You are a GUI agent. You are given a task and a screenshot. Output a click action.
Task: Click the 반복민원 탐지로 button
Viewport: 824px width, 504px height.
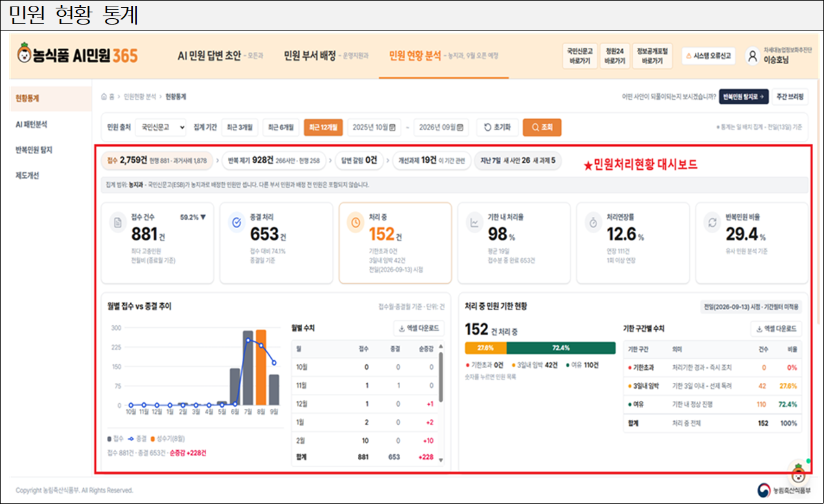point(744,97)
